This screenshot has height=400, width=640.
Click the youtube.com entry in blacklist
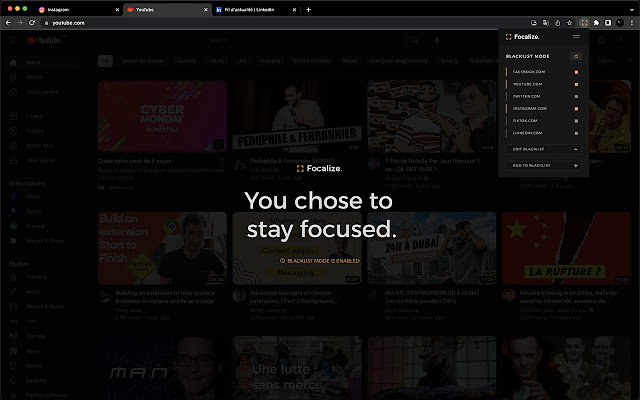(x=527, y=84)
